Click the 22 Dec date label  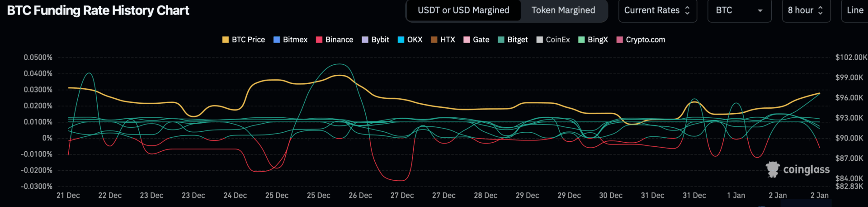(110, 195)
